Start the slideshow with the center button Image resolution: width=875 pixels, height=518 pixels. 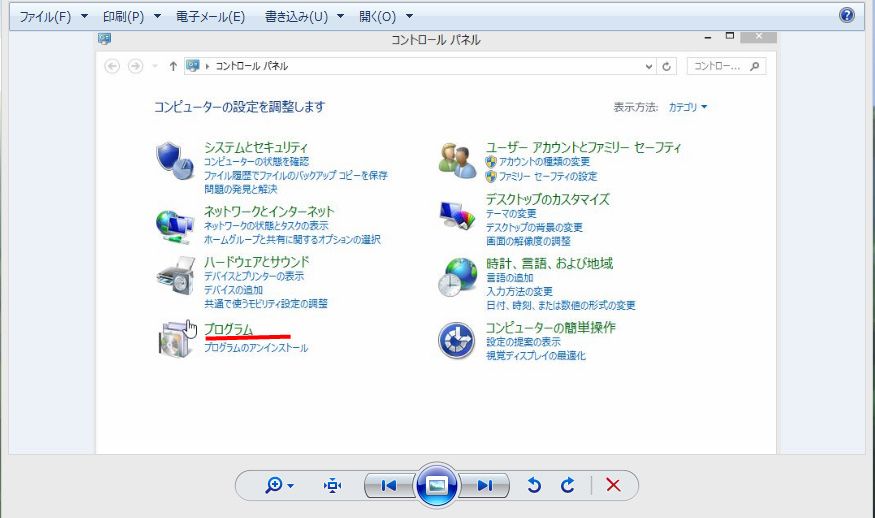(x=437, y=485)
